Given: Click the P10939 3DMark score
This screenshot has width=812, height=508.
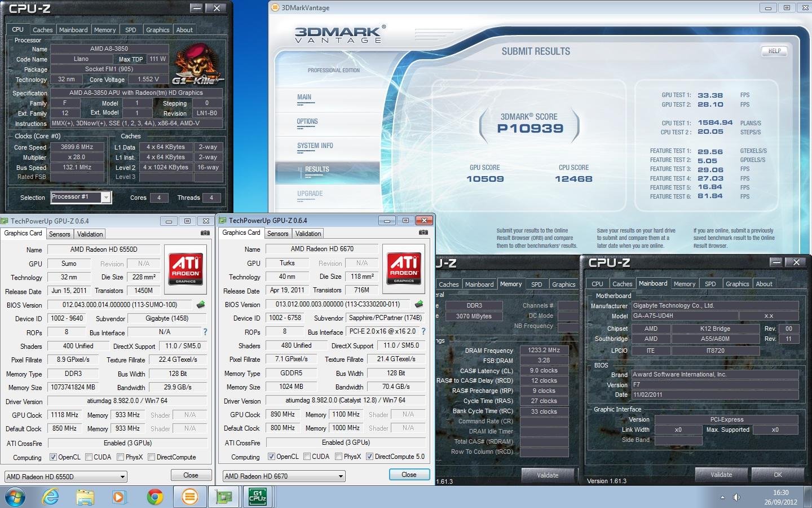Looking at the screenshot, I should tap(530, 128).
